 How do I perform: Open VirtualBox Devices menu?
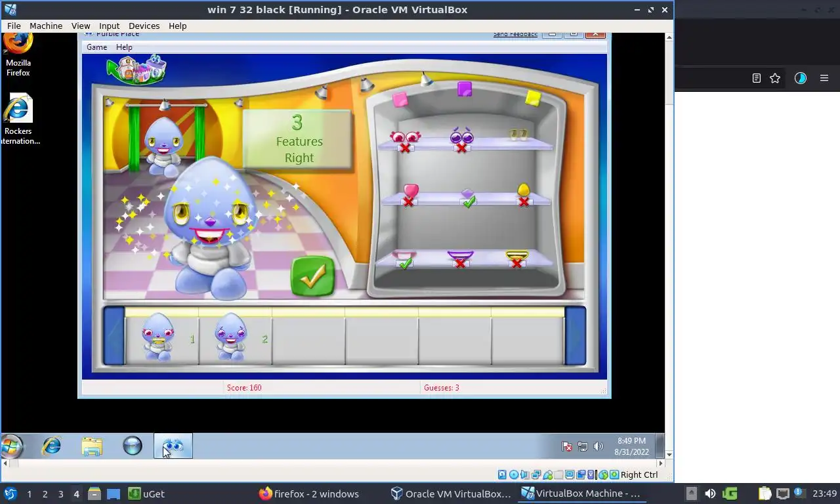(x=144, y=26)
